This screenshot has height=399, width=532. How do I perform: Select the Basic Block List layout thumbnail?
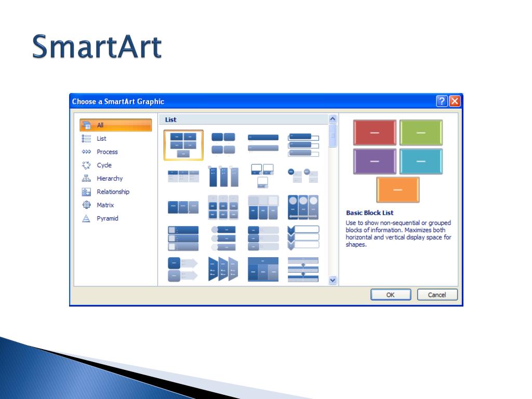pos(183,145)
